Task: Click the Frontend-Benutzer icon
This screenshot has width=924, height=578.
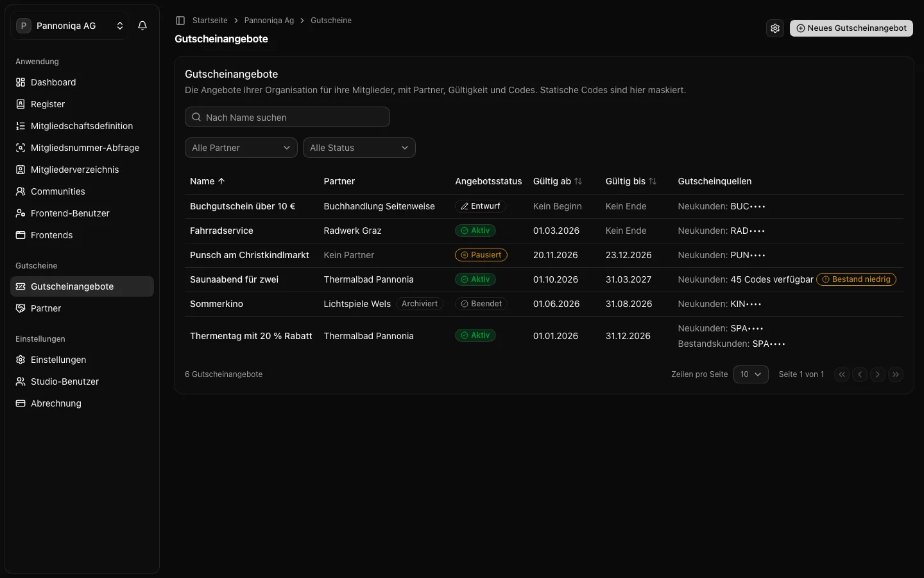Action: pyautogui.click(x=21, y=213)
